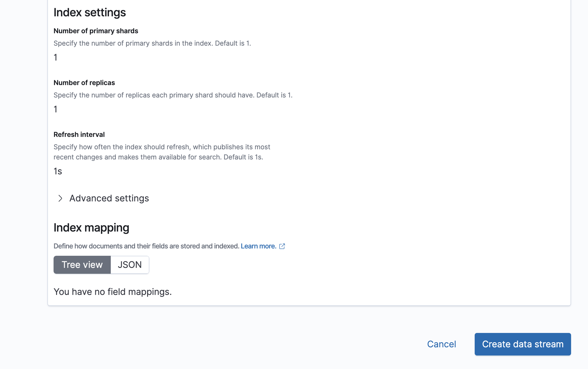The image size is (588, 369).
Task: Click the Advanced settings label text
Action: [x=109, y=198]
